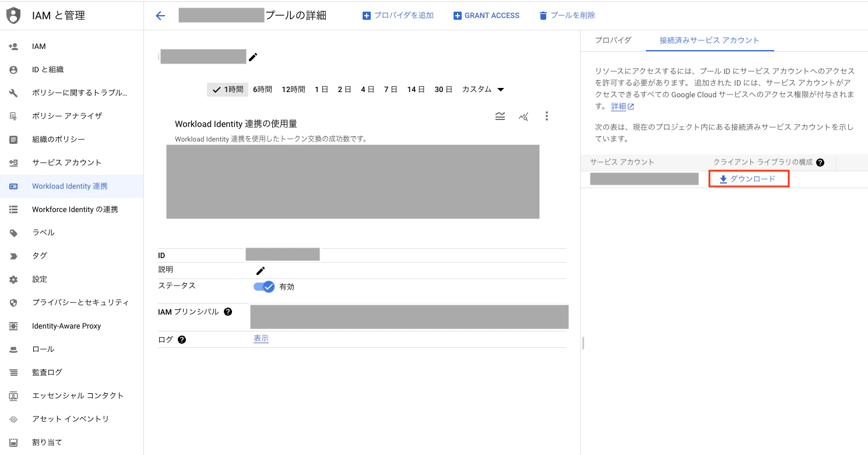868x455 pixels.
Task: Select the 2 日 time range
Action: (x=345, y=89)
